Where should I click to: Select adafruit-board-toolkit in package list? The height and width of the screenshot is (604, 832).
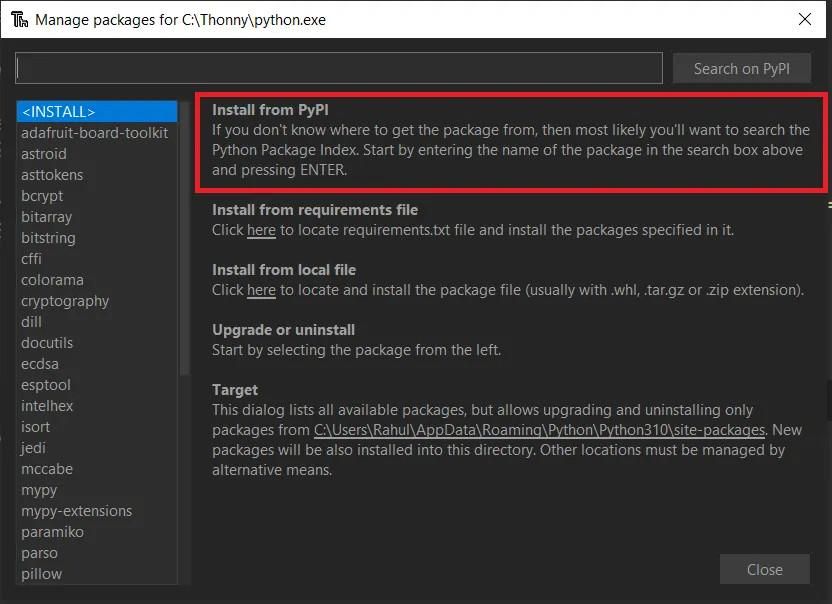point(94,133)
